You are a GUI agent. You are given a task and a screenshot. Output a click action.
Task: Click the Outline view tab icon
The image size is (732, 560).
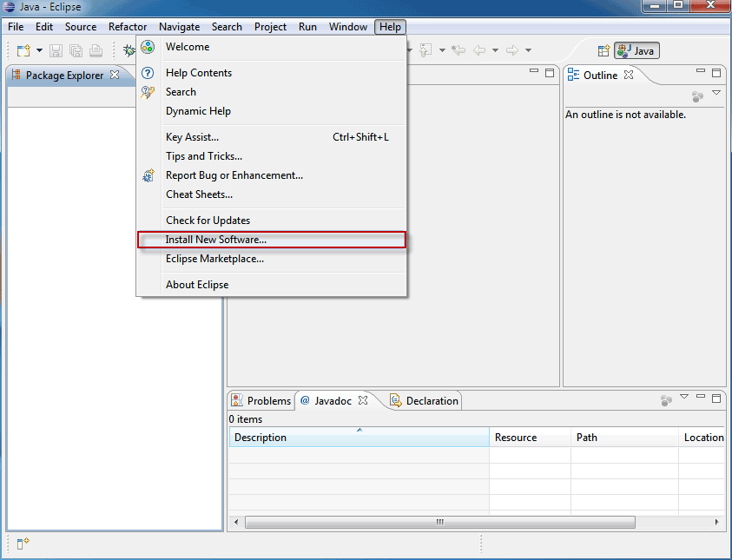tap(573, 75)
